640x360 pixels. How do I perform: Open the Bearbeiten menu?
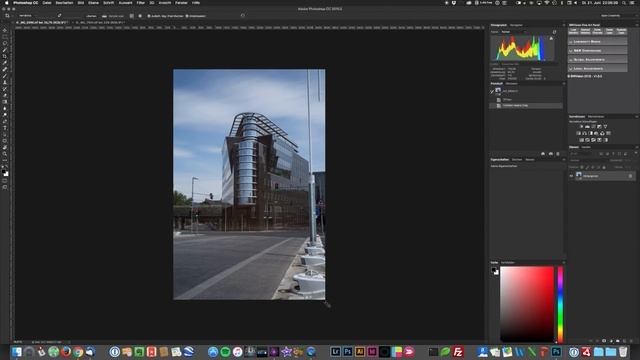(x=64, y=2)
